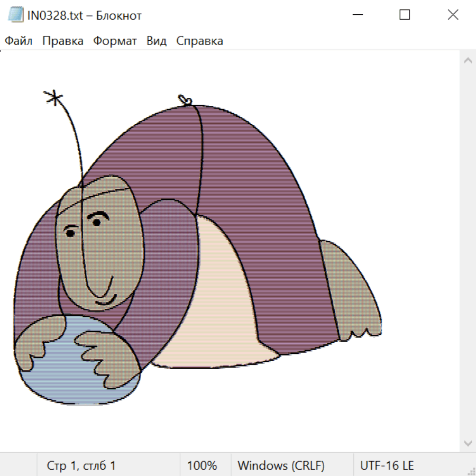Click the Notepad icon in title bar
This screenshot has width=476, height=476.
tap(15, 15)
